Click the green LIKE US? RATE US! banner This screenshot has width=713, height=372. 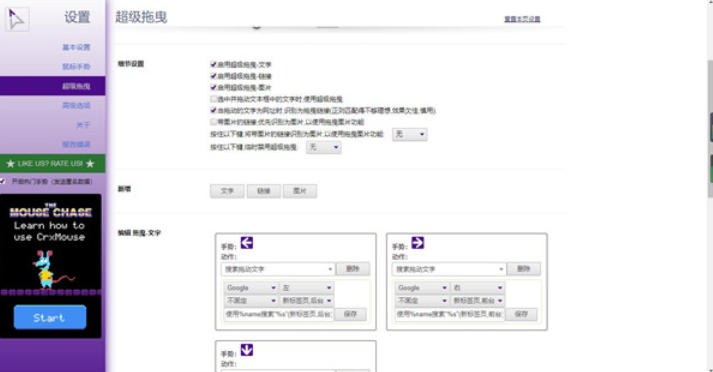point(53,163)
